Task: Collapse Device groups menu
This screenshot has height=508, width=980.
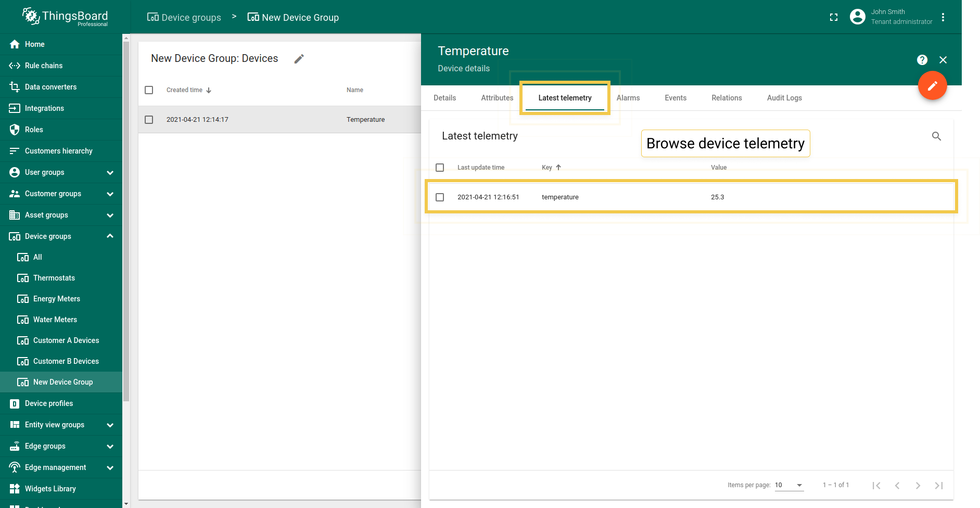Action: 110,236
